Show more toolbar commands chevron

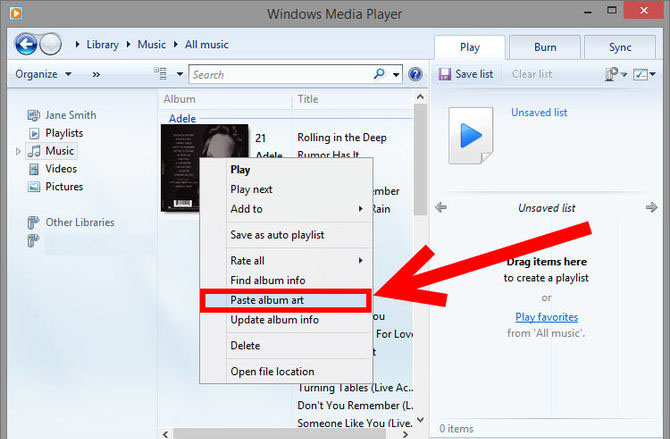tap(96, 74)
